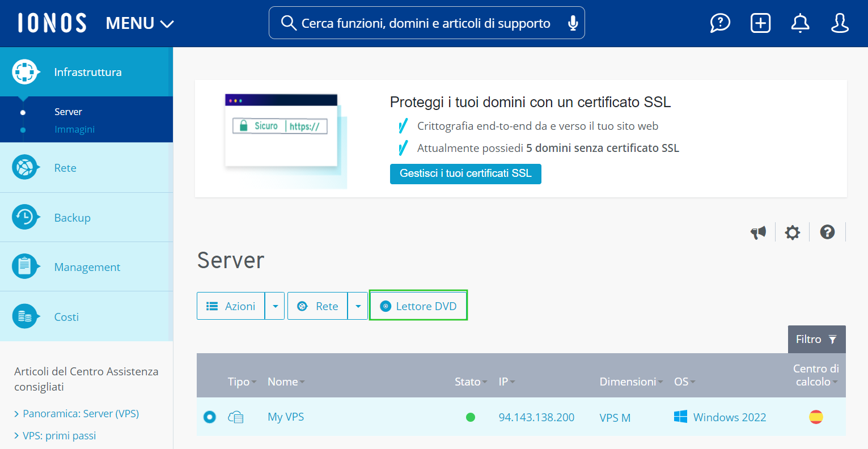
Task: Open the gear settings icon
Action: (x=792, y=232)
